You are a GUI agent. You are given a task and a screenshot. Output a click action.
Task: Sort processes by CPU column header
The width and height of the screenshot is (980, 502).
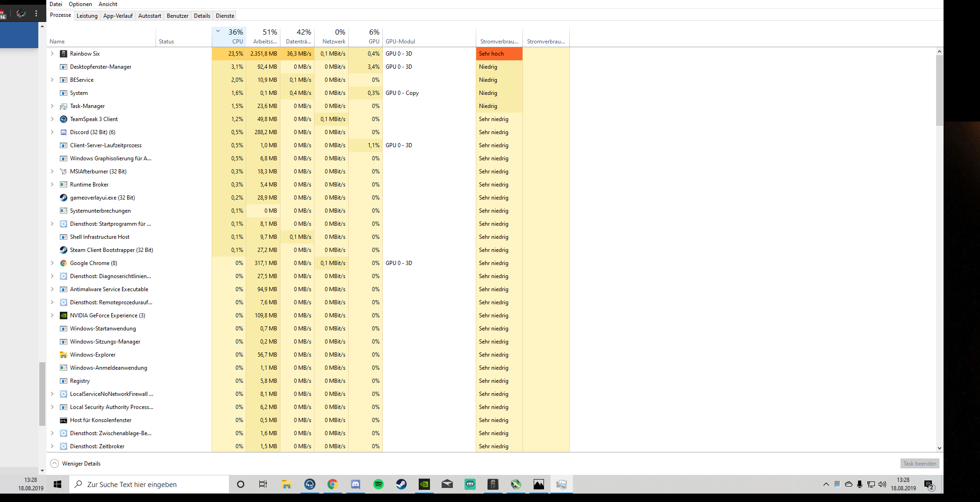229,37
